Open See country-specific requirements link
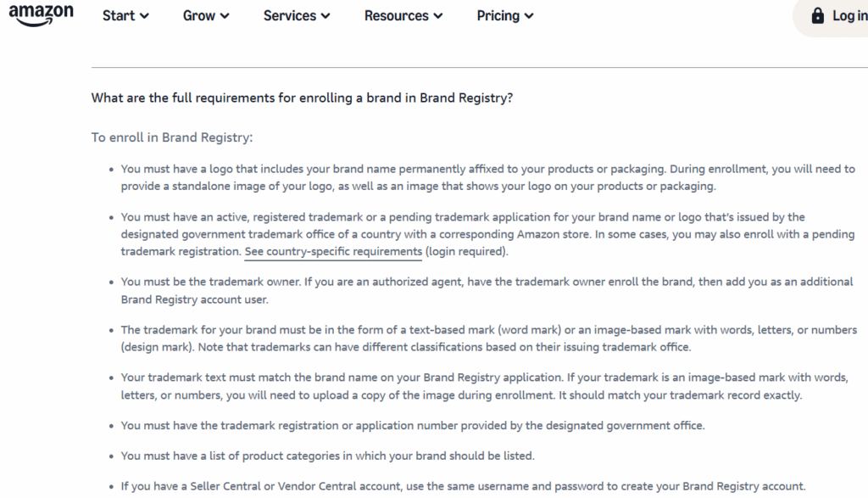The width and height of the screenshot is (868, 498). 333,251
